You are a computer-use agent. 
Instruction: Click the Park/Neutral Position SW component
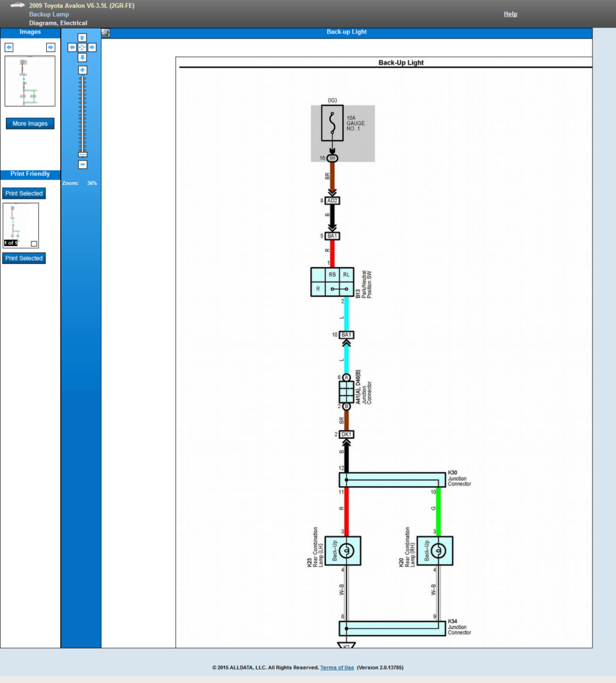[x=332, y=282]
